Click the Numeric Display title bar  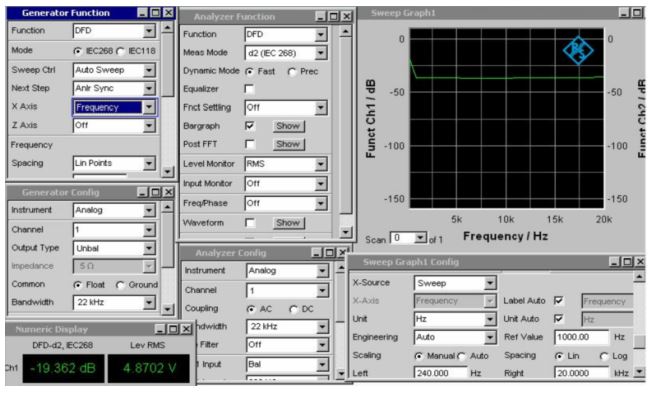point(99,329)
